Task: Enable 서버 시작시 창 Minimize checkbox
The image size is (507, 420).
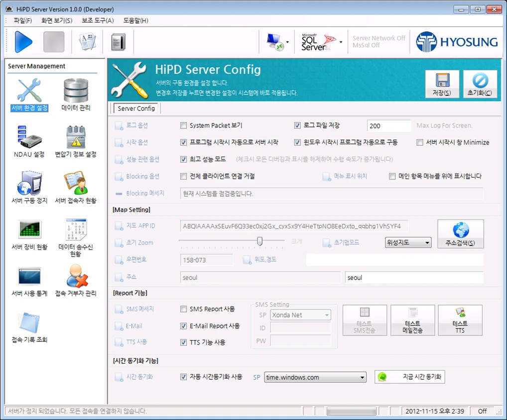Action: 420,142
